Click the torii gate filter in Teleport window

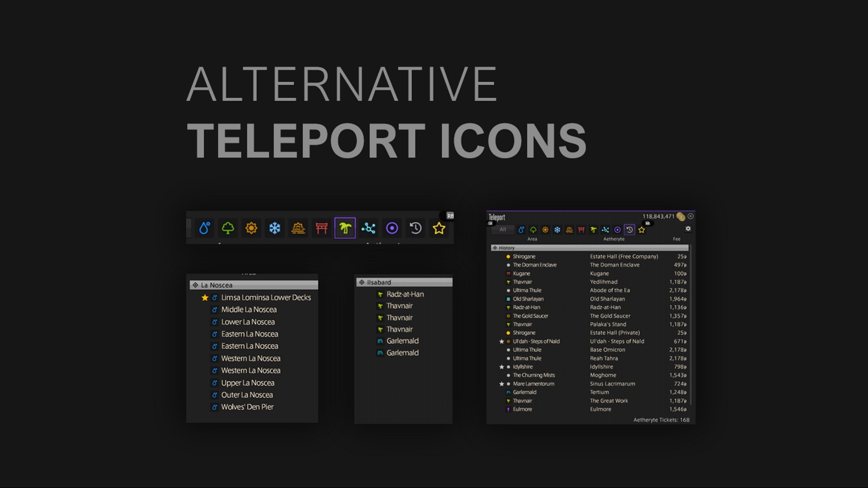click(581, 230)
